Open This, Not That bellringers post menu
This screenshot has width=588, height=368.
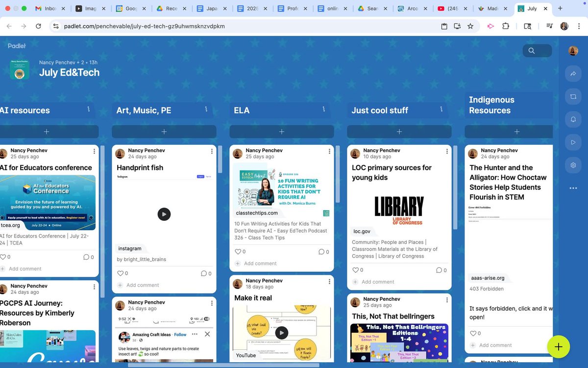(x=447, y=300)
